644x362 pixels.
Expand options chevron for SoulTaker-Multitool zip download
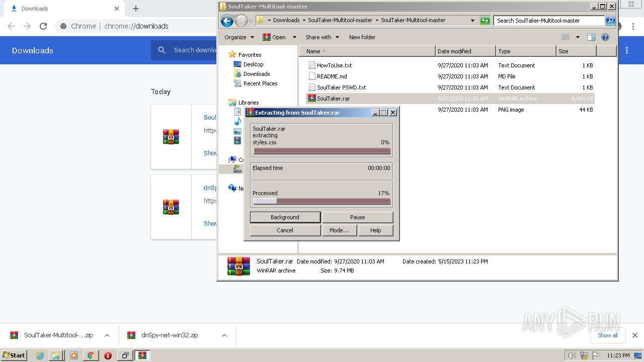click(107, 335)
